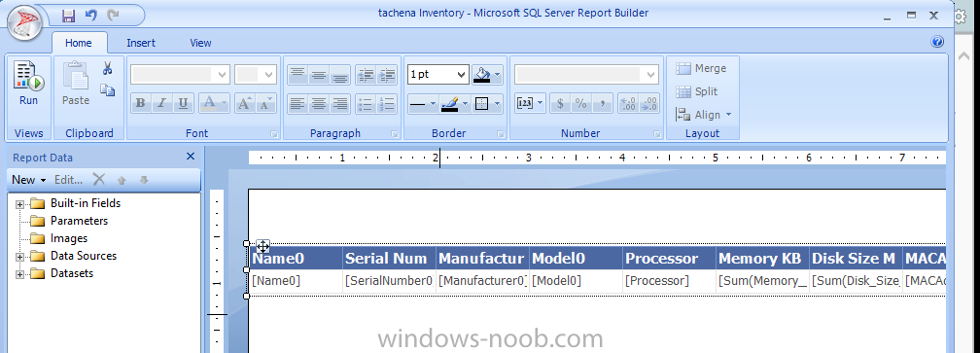This screenshot has width=980, height=353.
Task: Click the Merge cells layout icon
Action: (701, 68)
